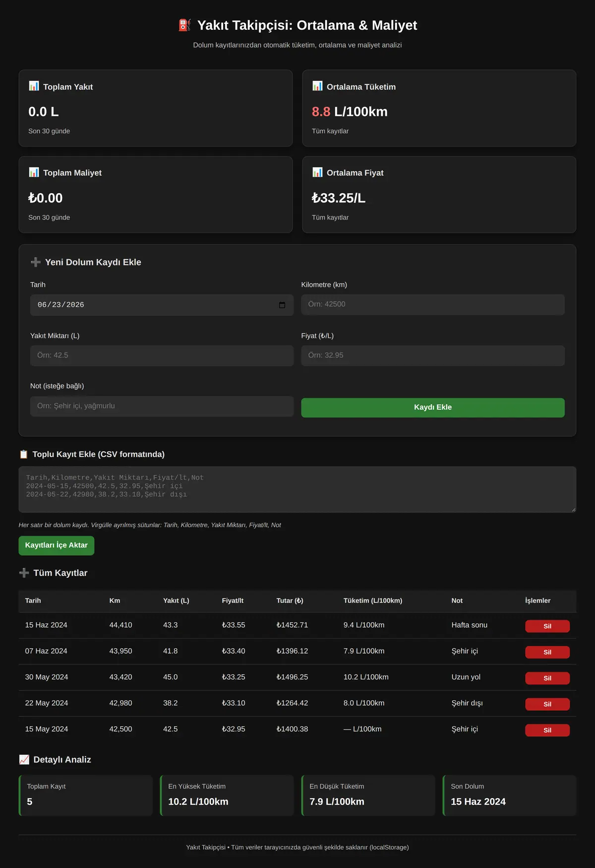Click the Tarih date field showing 06/23/2026
The image size is (595, 868).
pos(162,305)
